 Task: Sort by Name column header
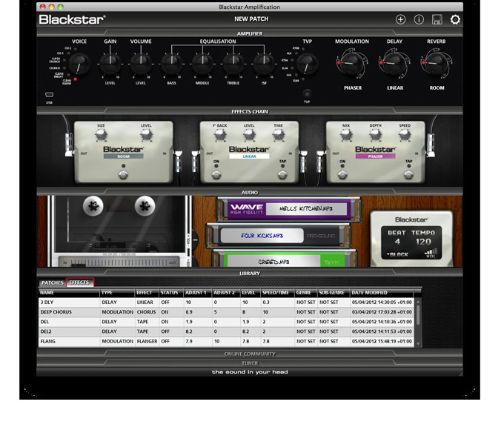pyautogui.click(x=69, y=293)
